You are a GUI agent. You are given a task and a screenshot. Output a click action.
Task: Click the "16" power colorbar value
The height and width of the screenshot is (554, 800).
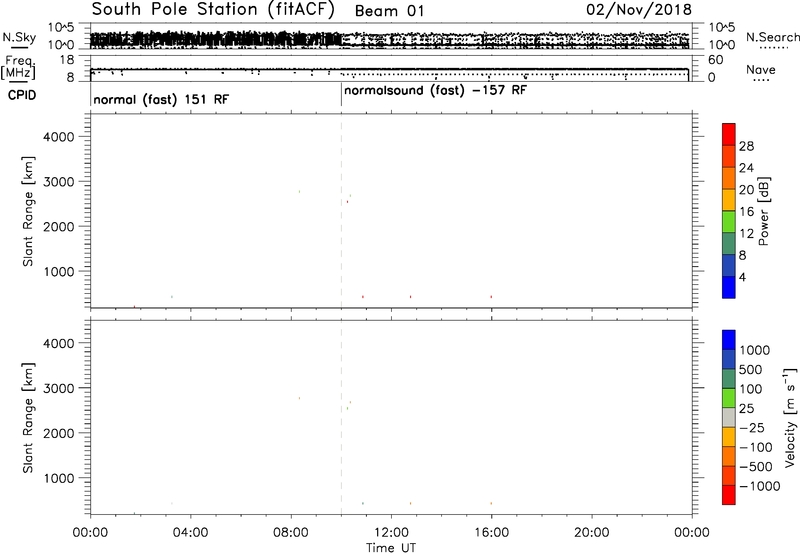pyautogui.click(x=746, y=212)
